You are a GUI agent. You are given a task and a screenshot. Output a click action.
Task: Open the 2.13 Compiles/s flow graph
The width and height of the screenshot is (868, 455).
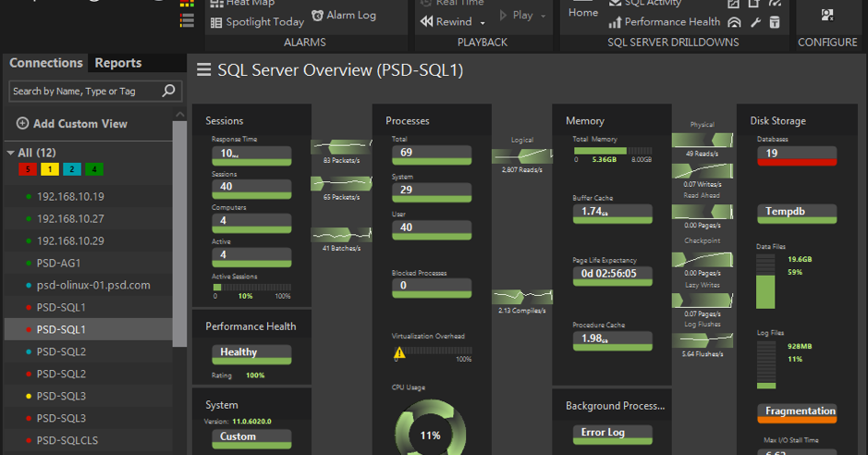[x=522, y=297]
